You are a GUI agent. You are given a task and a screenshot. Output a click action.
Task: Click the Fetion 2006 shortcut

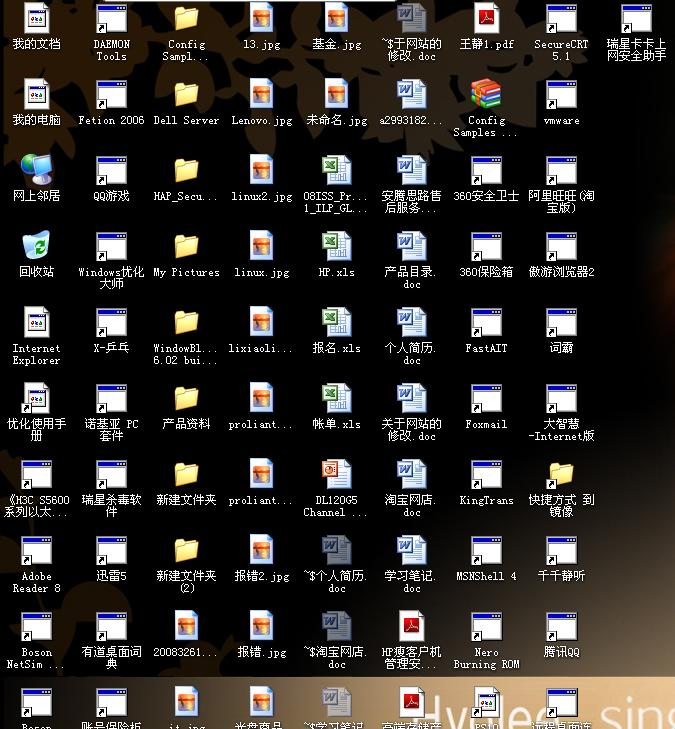[x=111, y=96]
